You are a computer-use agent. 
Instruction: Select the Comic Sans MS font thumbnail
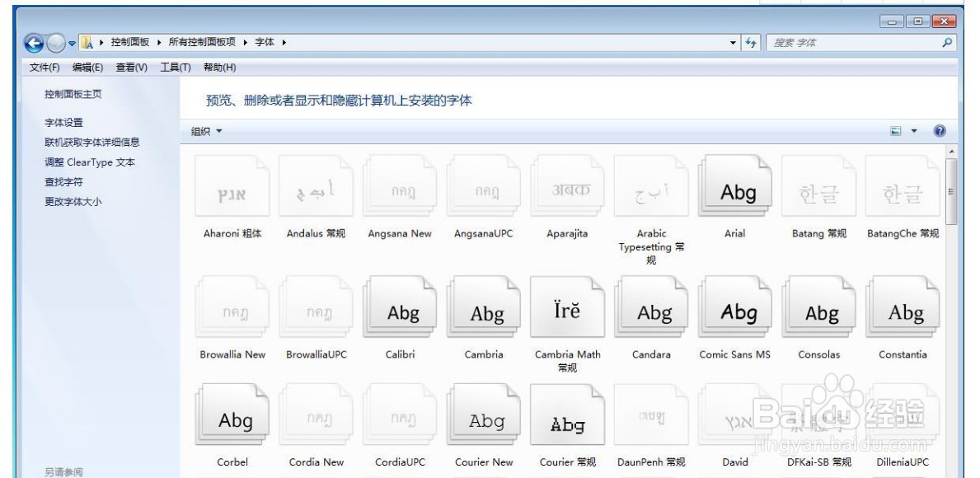tap(734, 307)
